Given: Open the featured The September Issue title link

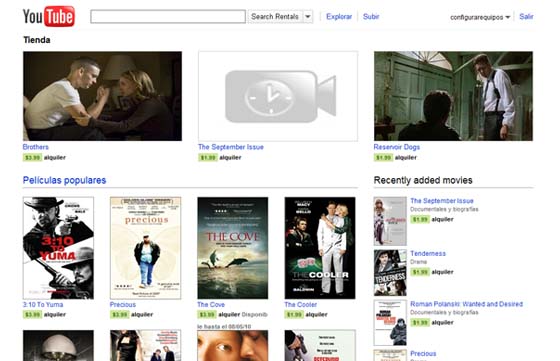Looking at the screenshot, I should pos(231,147).
